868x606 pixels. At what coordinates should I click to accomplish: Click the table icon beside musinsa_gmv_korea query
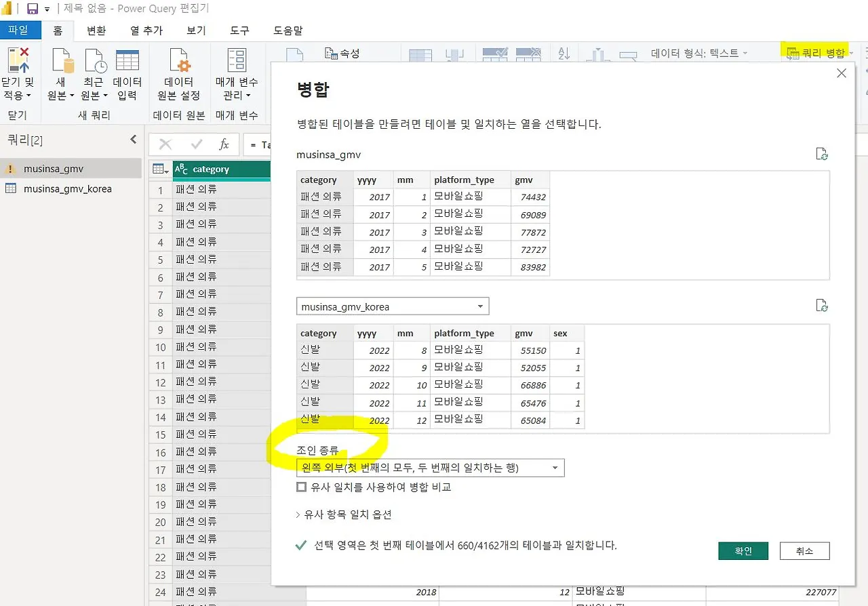pyautogui.click(x=11, y=188)
